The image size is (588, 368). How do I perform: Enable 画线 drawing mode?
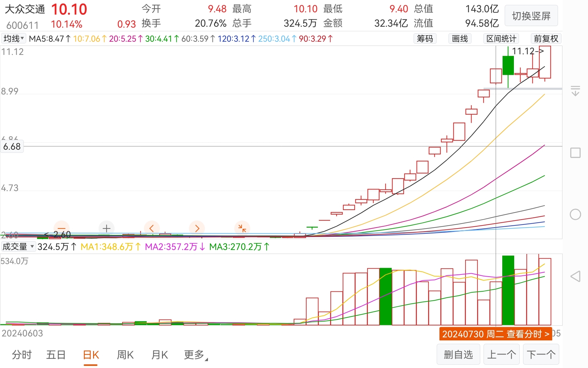(460, 39)
